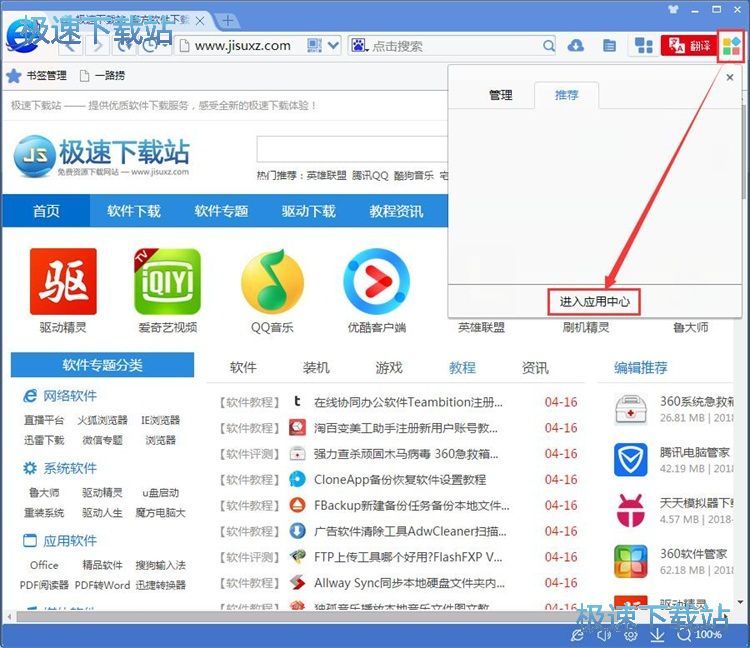Viewport: 750px width, 648px height.
Task: Open 驱动下载 navigation item
Action: point(309,211)
